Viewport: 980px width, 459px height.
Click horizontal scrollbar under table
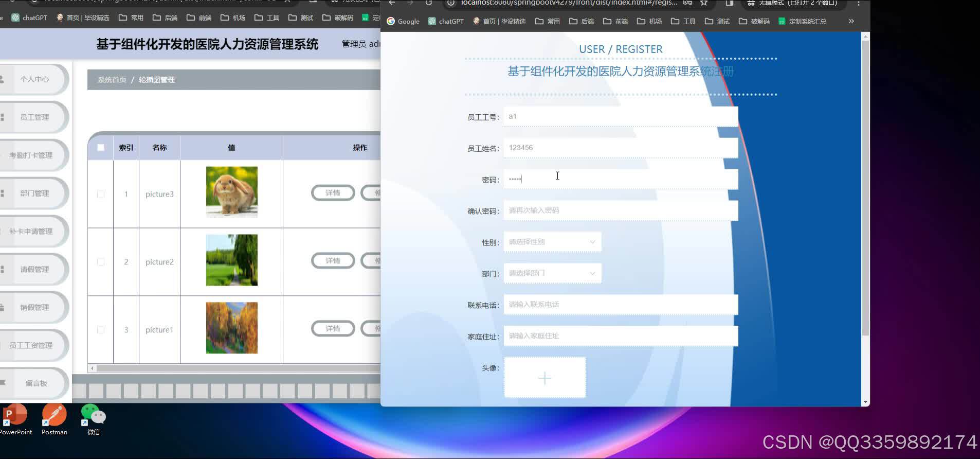click(238, 368)
